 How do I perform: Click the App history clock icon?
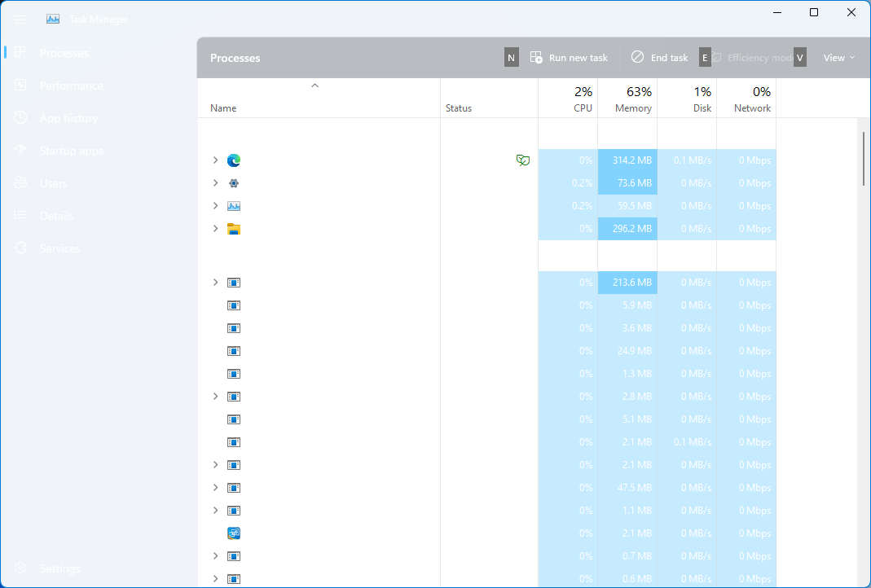coord(20,118)
